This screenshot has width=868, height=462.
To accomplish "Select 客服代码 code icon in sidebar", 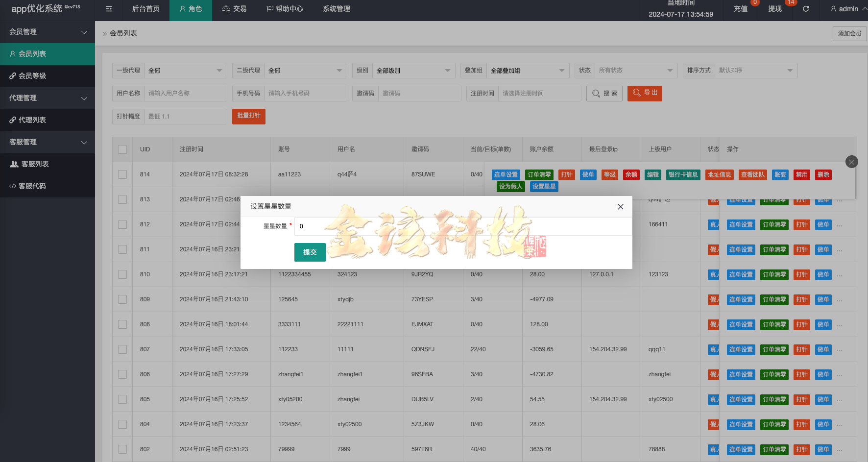I will tap(13, 186).
